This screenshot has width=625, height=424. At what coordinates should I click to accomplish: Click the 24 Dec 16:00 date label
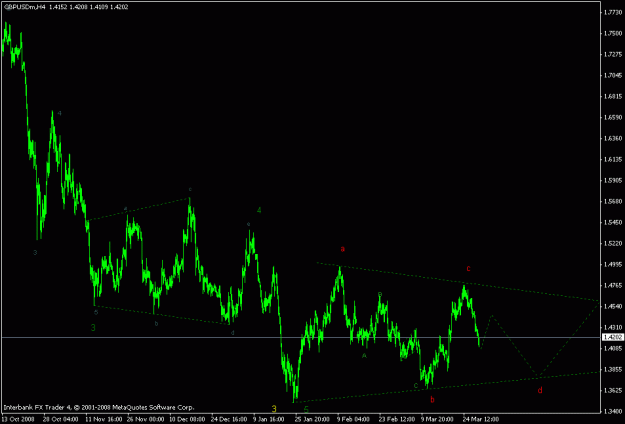[229, 419]
